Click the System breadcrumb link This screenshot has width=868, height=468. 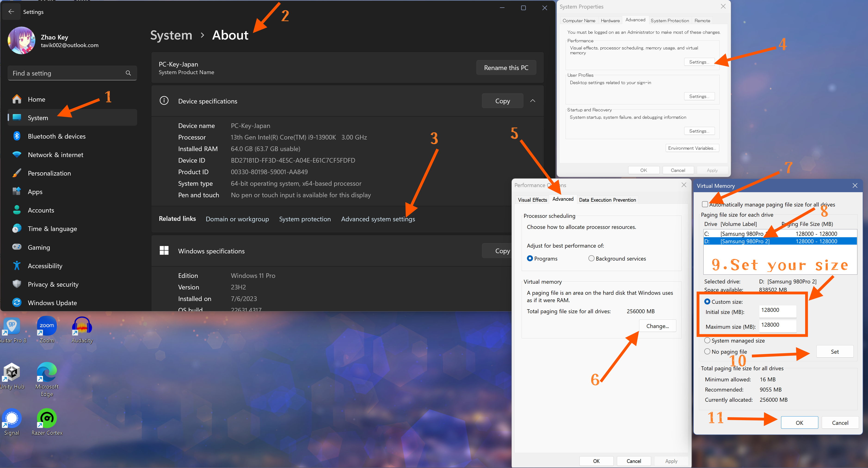(x=171, y=35)
